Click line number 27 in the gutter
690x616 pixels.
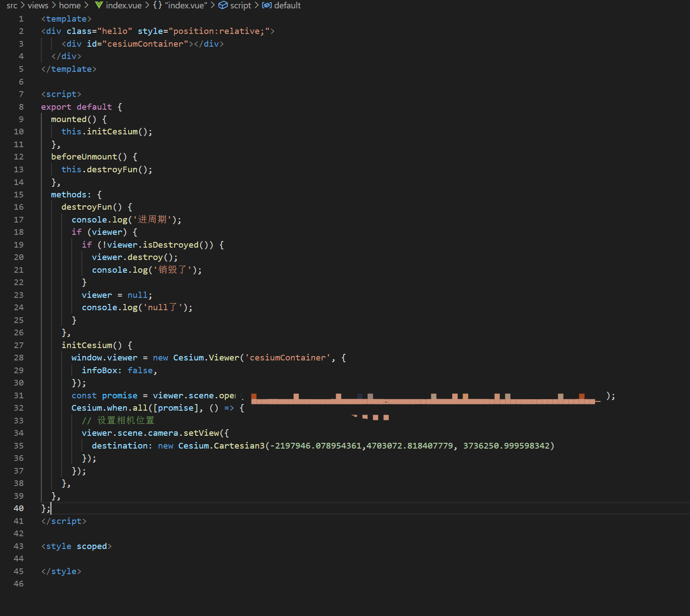click(19, 345)
